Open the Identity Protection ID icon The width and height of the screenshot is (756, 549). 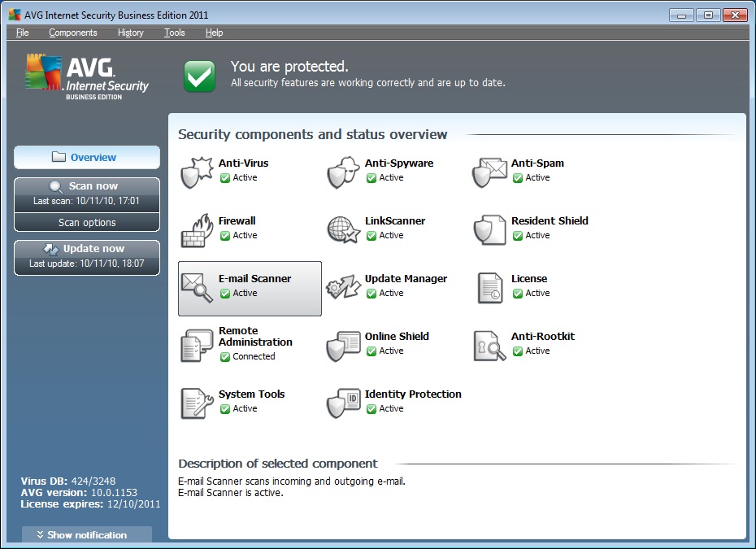[343, 403]
